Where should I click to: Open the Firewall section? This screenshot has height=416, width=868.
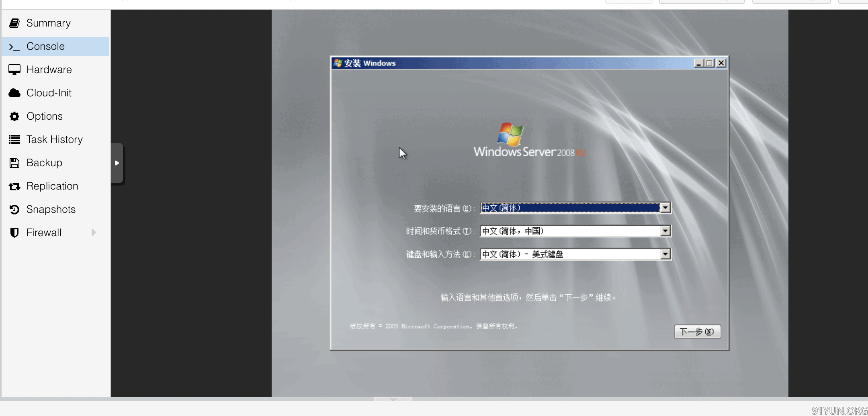click(55, 233)
